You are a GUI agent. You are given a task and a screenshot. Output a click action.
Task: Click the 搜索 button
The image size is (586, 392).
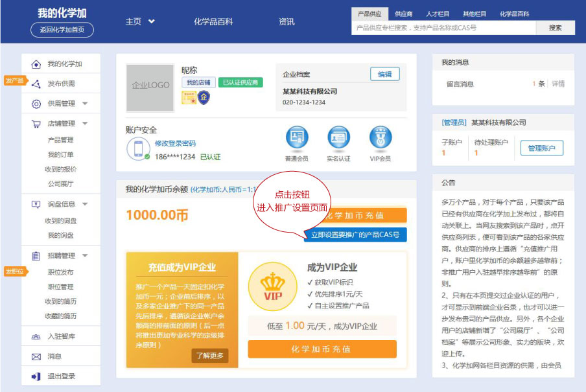(x=556, y=28)
